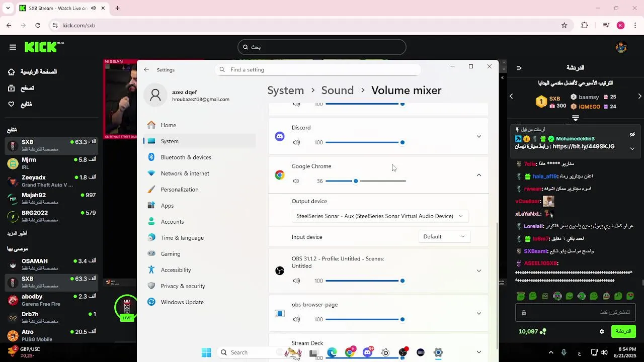Open Discord from the taskbar
Screen dimensions: 644x362
(368, 353)
